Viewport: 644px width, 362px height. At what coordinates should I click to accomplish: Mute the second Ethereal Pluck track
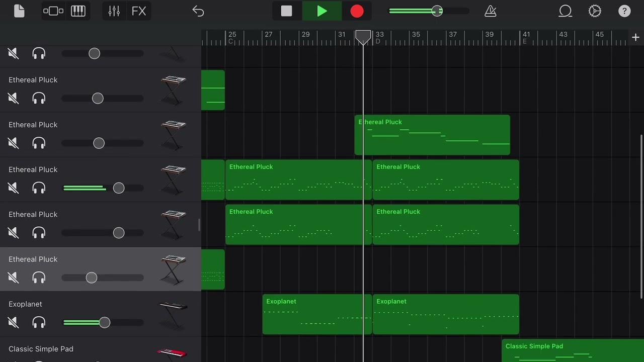tap(14, 143)
